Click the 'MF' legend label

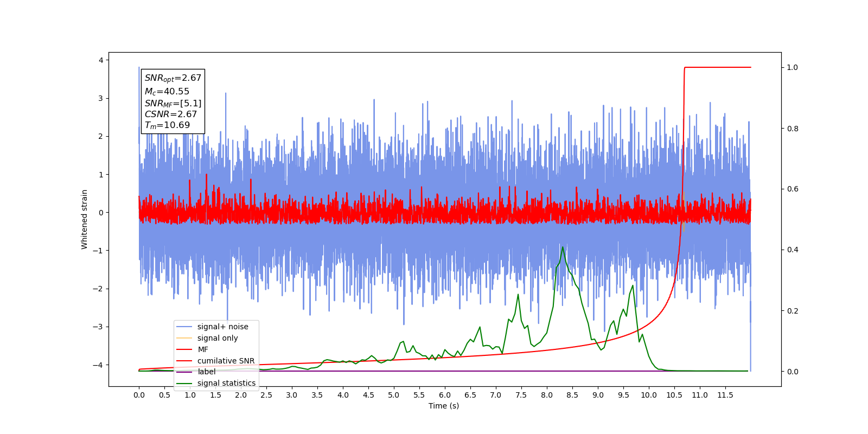point(203,349)
